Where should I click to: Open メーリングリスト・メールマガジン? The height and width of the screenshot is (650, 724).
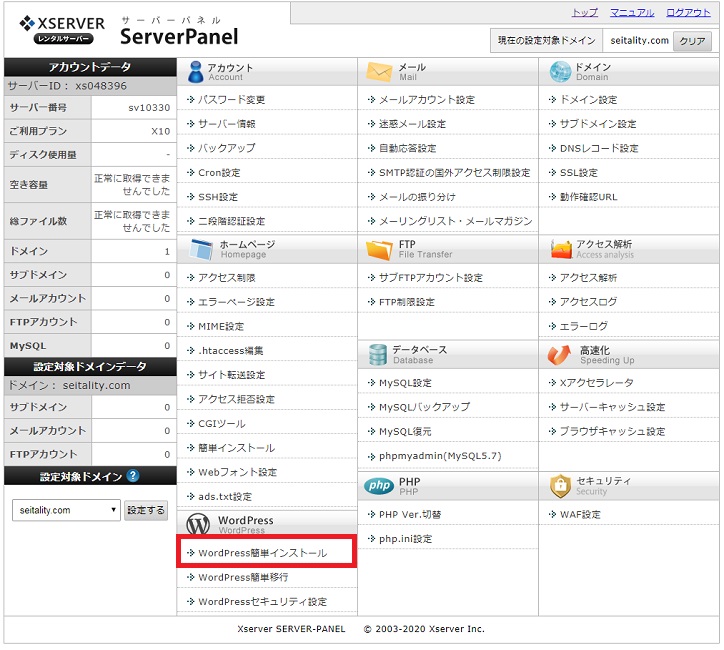point(455,221)
